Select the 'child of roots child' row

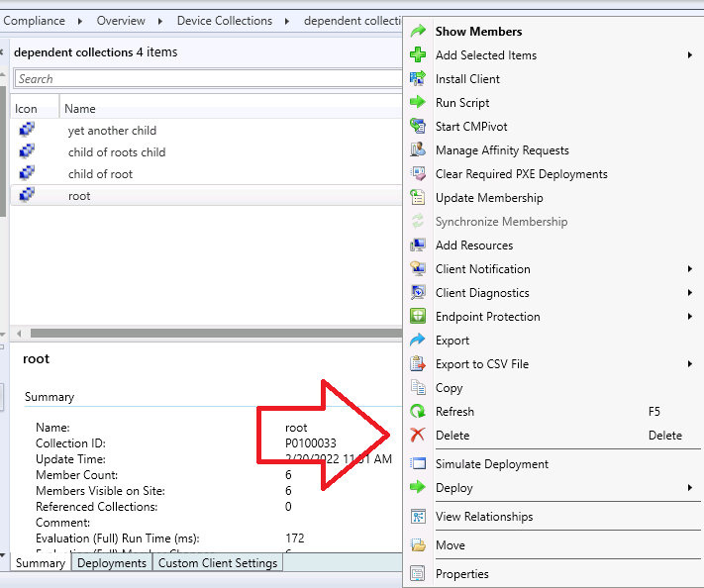[x=206, y=151]
